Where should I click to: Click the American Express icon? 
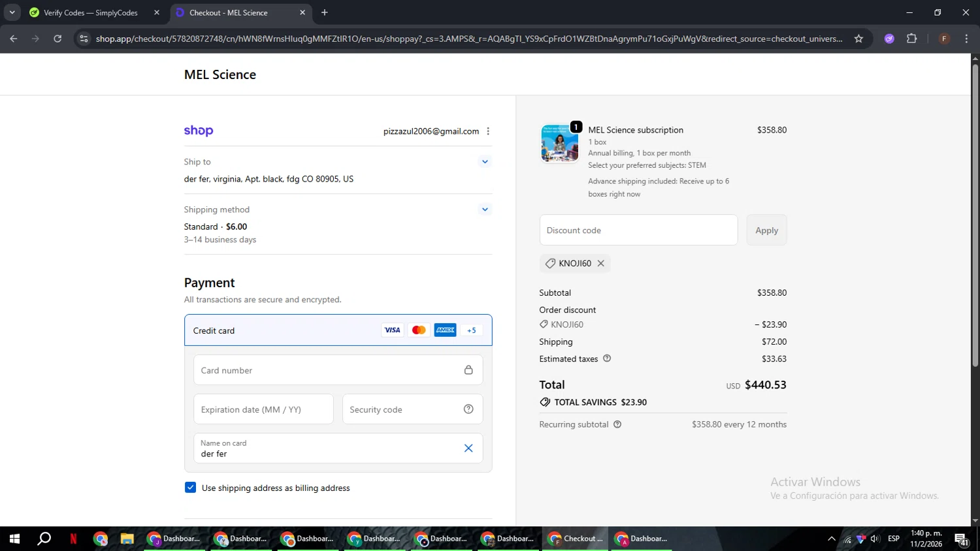[446, 330]
